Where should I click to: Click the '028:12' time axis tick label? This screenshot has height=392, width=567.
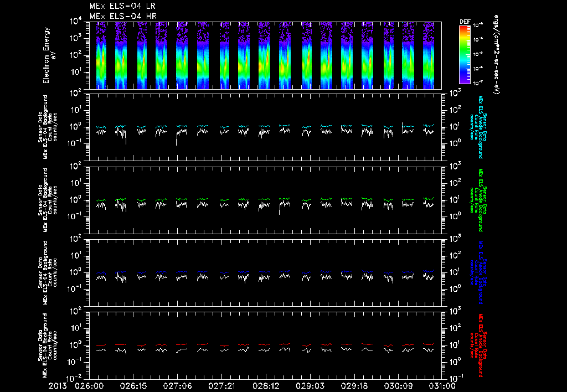point(265,386)
